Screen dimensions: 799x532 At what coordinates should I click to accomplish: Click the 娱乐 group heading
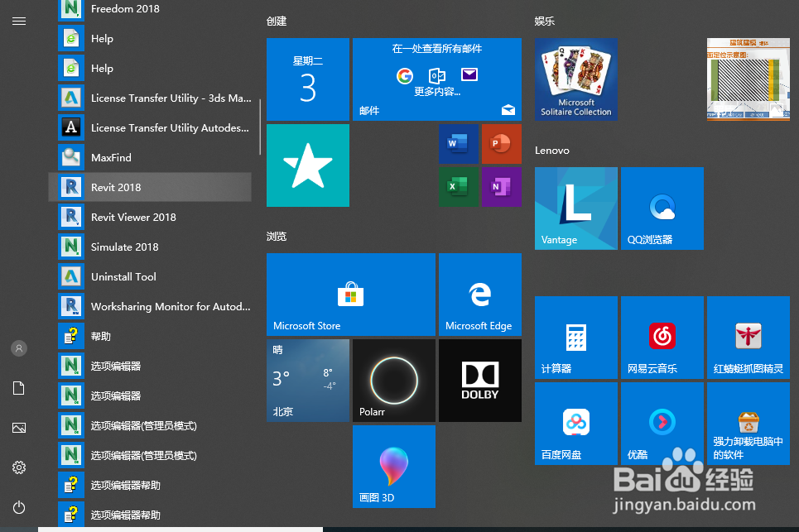click(x=545, y=22)
